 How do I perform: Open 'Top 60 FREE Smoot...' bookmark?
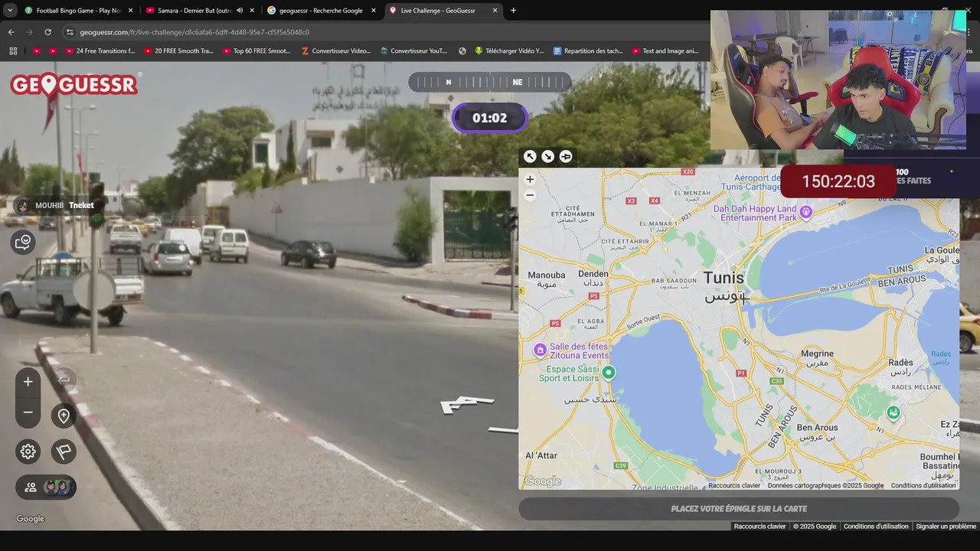click(256, 51)
